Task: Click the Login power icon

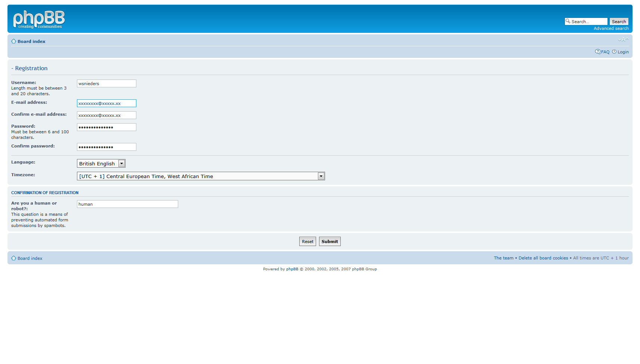Action: coord(614,52)
